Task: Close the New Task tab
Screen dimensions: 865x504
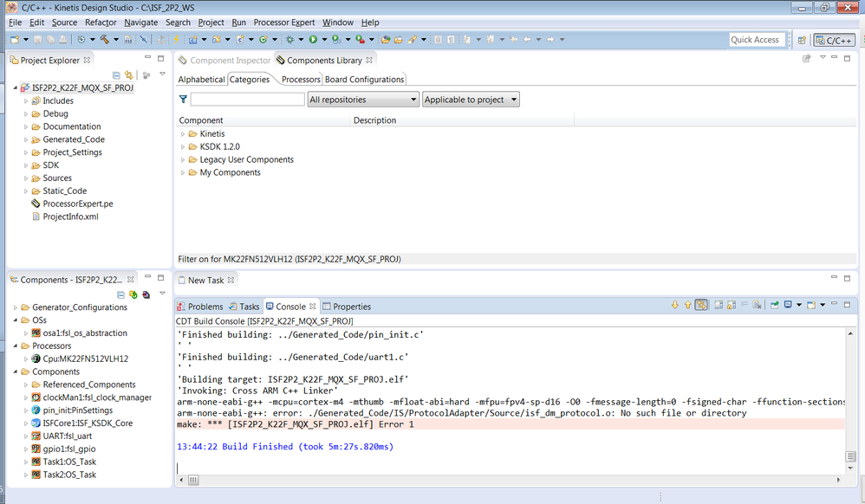Action: [231, 280]
